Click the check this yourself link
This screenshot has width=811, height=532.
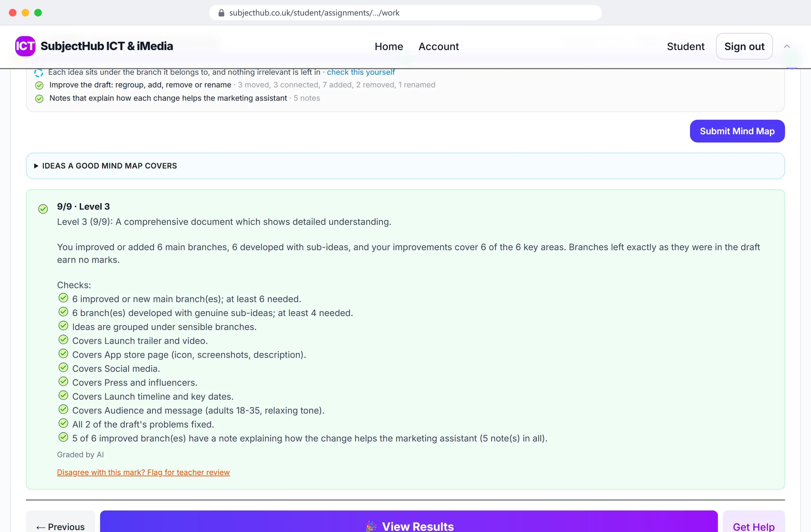[361, 72]
